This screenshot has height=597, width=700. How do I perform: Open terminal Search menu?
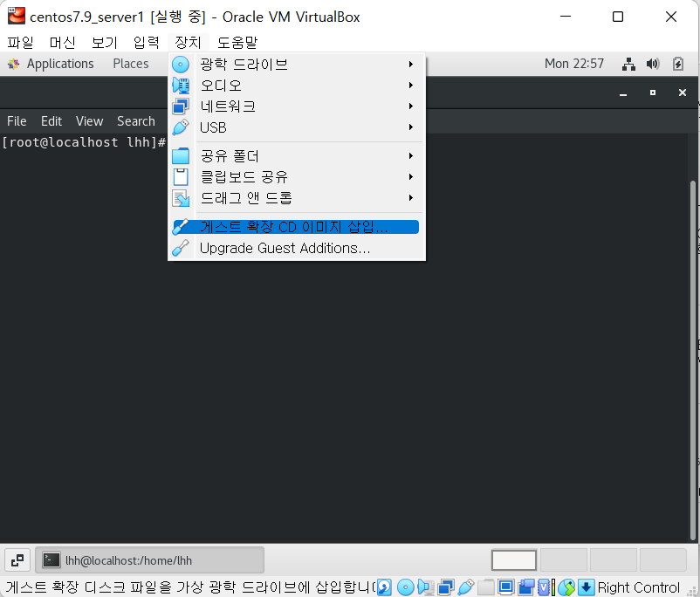coord(136,121)
